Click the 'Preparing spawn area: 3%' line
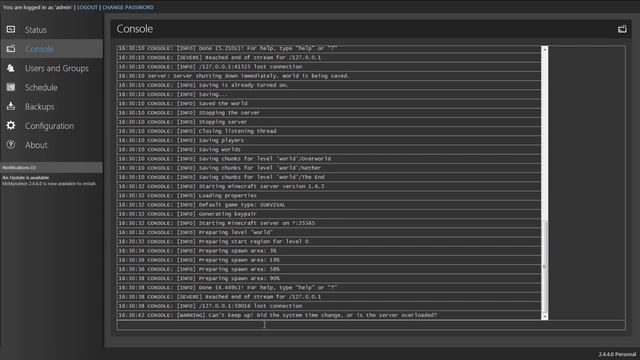Screen dimensions: 640x360 click(329, 251)
